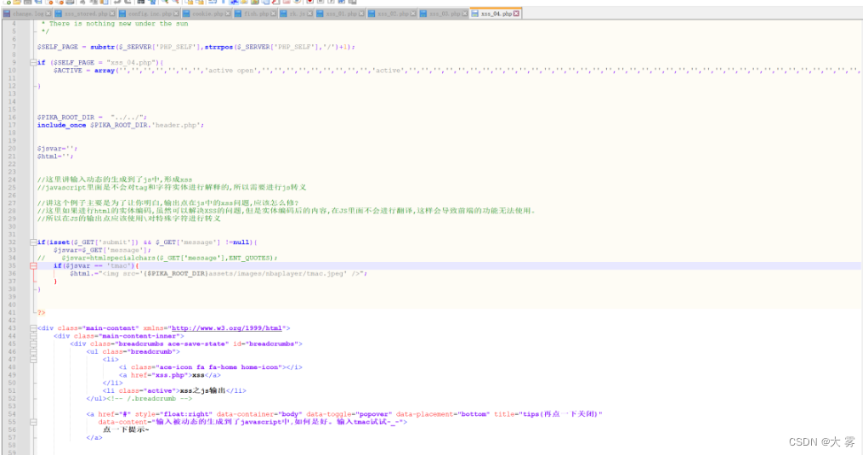The height and width of the screenshot is (455, 868).
Task: Select the cookie.php tab
Action: point(207,14)
